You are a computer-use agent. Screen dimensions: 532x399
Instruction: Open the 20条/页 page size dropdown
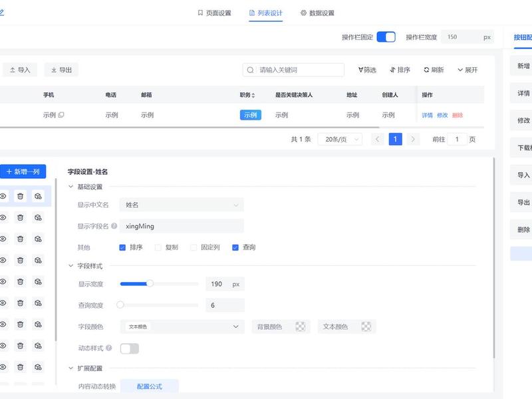click(x=340, y=139)
